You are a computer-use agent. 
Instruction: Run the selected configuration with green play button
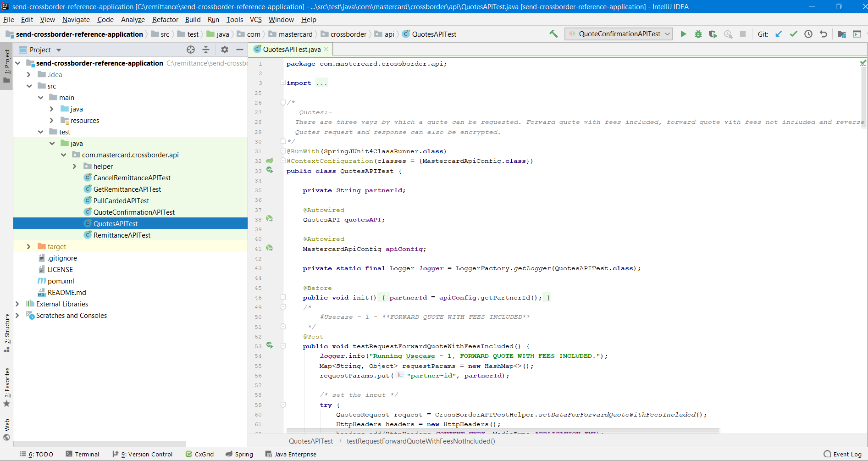click(x=683, y=34)
